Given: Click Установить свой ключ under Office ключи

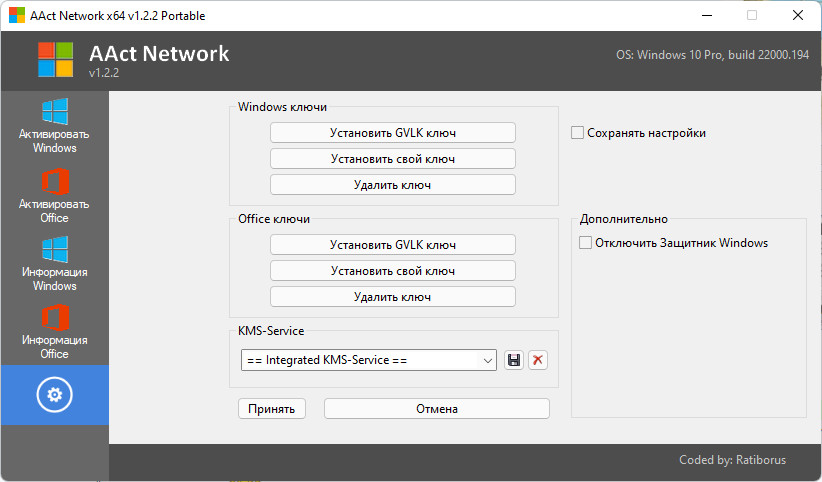Looking at the screenshot, I should point(392,271).
